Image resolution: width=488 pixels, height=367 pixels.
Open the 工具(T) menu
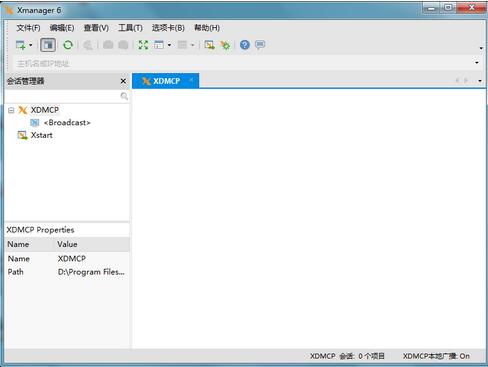tap(130, 28)
